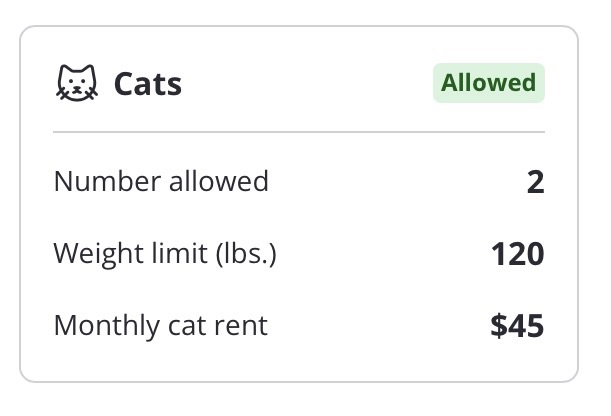This screenshot has width=611, height=416.
Task: Select the weight limit value 120
Action: (x=517, y=254)
